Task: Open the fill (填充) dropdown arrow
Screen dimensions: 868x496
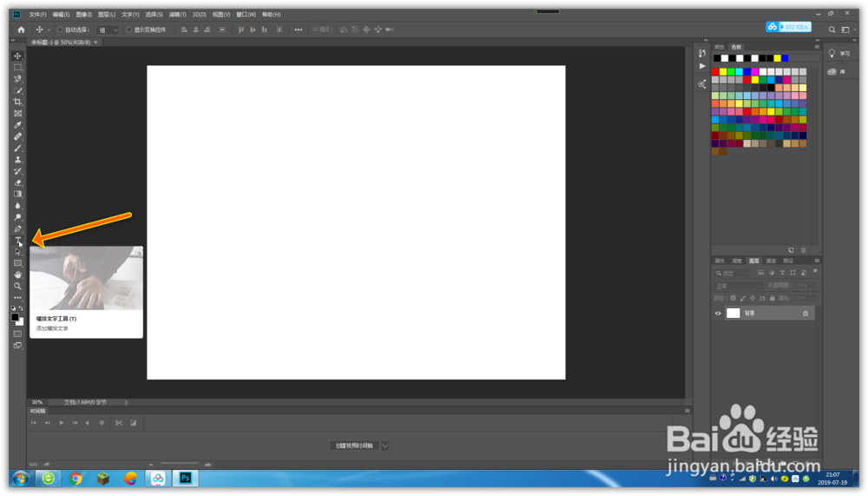Action: pyautogui.click(x=813, y=298)
